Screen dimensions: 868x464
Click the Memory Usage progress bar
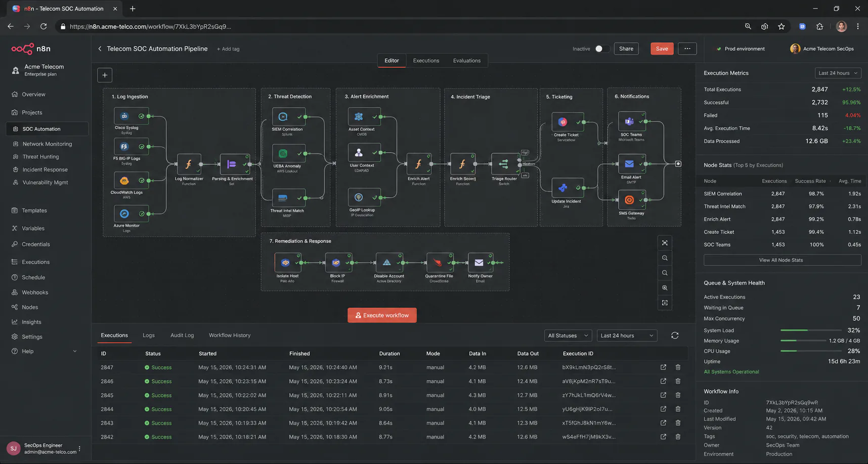pos(803,341)
